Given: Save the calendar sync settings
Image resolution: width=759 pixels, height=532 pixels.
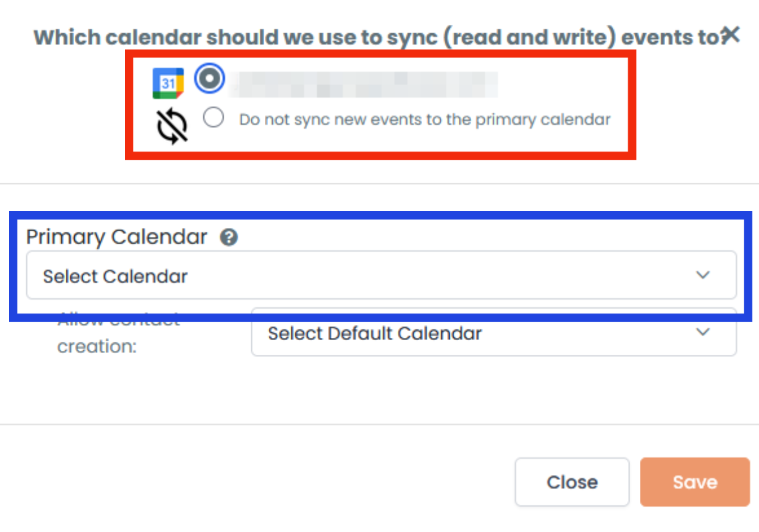Looking at the screenshot, I should pyautogui.click(x=695, y=482).
